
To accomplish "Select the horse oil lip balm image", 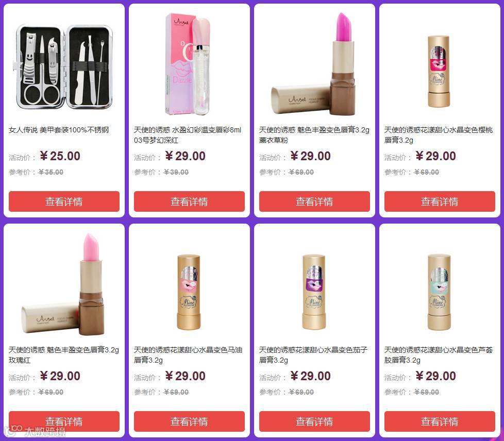I will click(189, 292).
